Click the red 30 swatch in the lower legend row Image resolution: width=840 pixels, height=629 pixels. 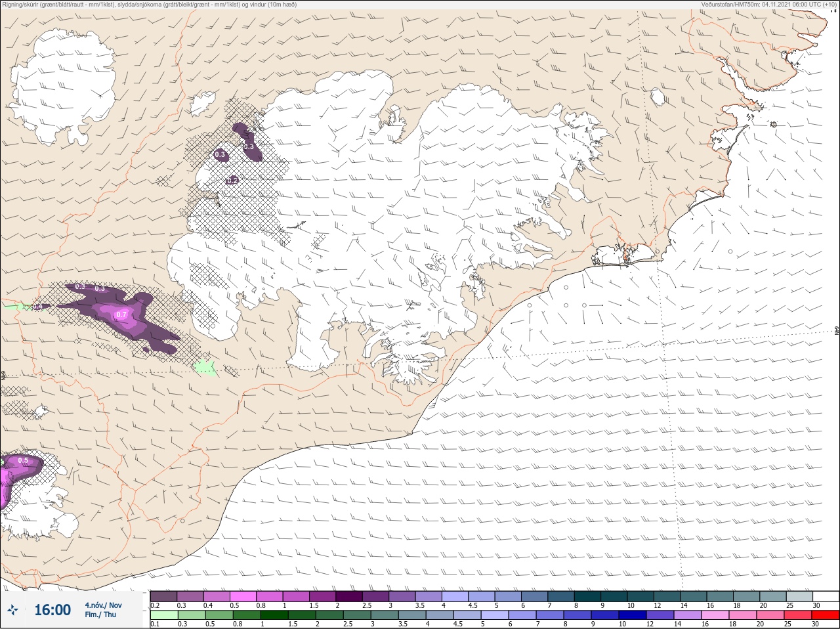[x=826, y=615]
